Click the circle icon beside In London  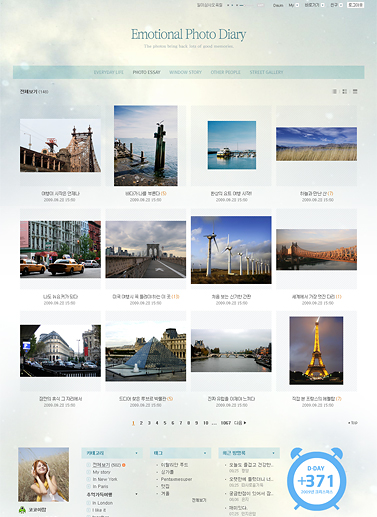coord(88,503)
